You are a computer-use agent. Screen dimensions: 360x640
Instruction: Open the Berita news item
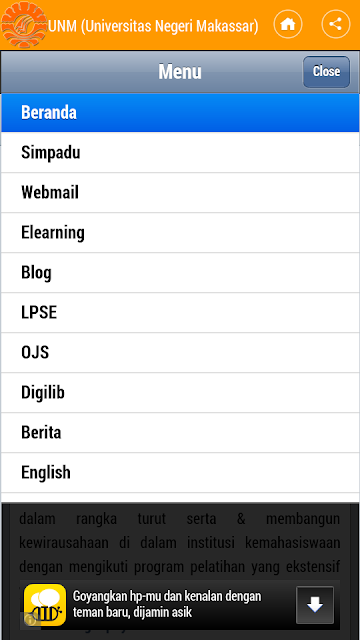(x=180, y=432)
